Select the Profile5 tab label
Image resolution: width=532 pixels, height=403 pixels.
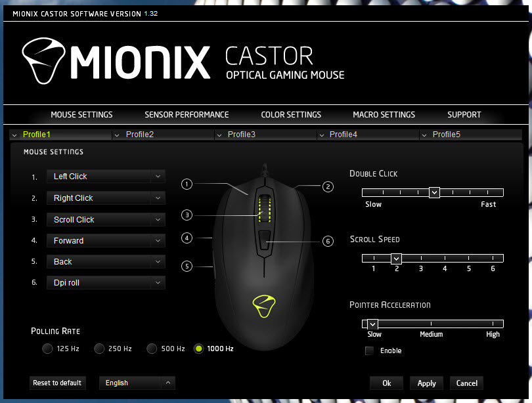[x=447, y=135]
